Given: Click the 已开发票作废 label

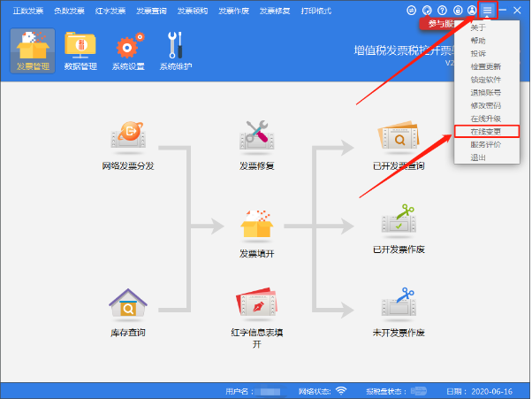Looking at the screenshot, I should pyautogui.click(x=399, y=249).
